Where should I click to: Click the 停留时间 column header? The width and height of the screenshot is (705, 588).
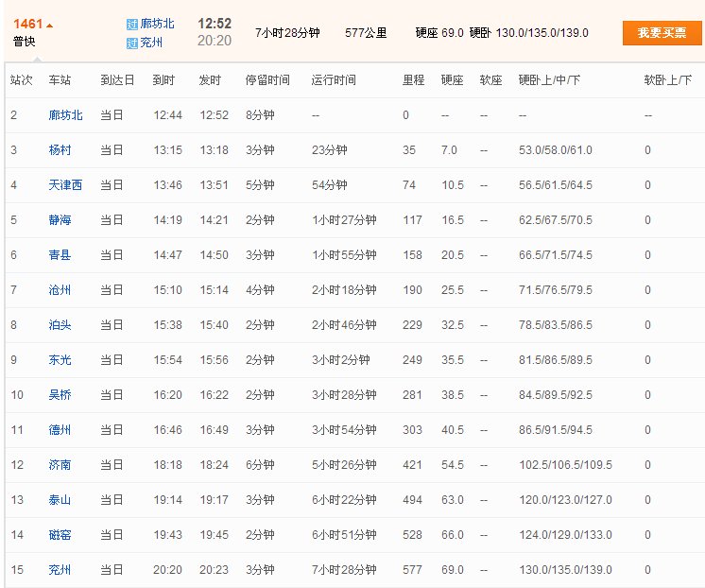267,80
